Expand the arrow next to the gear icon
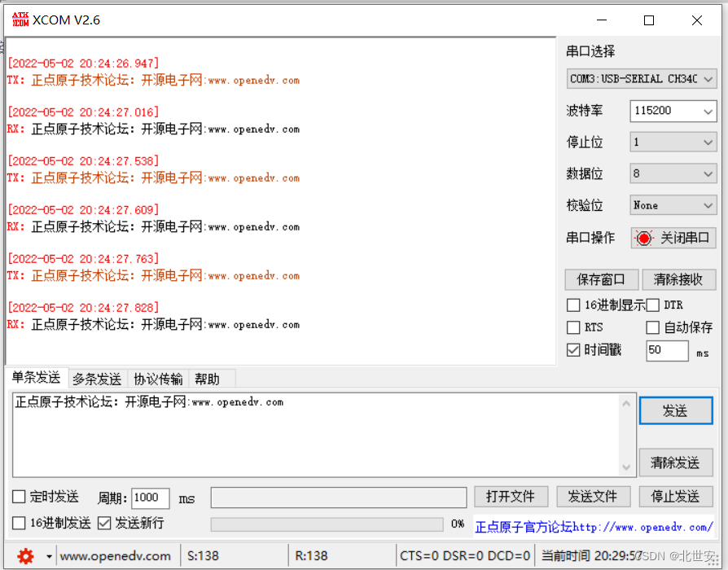Screen dimensions: 728x570 click(49, 556)
